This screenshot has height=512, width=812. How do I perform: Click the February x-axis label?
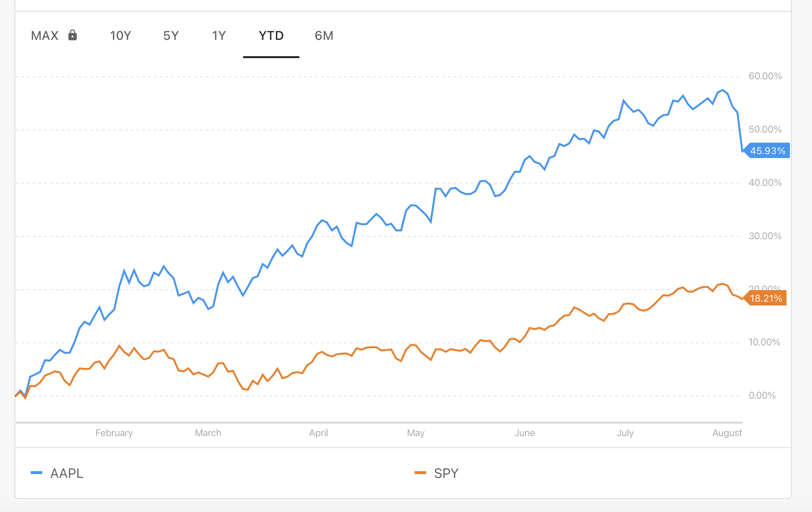(114, 433)
